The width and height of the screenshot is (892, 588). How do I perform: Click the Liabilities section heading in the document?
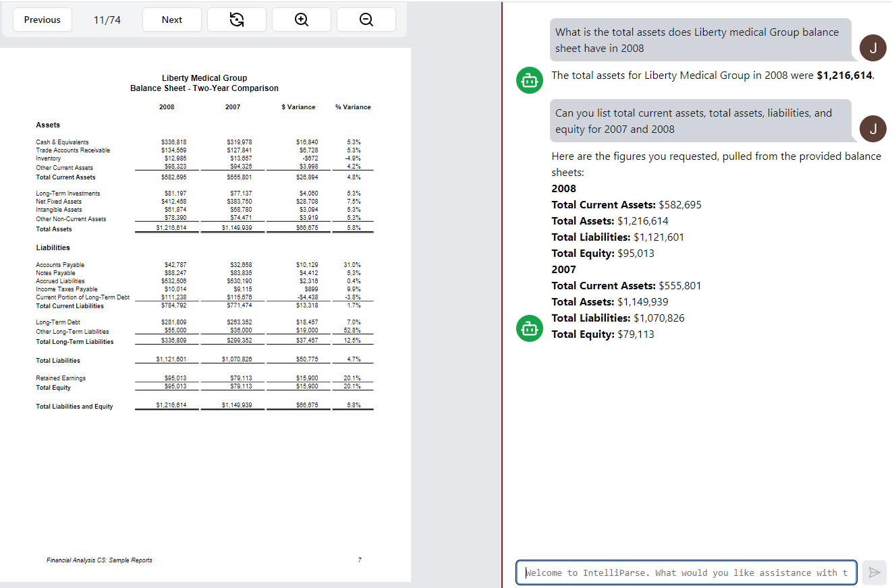[53, 247]
